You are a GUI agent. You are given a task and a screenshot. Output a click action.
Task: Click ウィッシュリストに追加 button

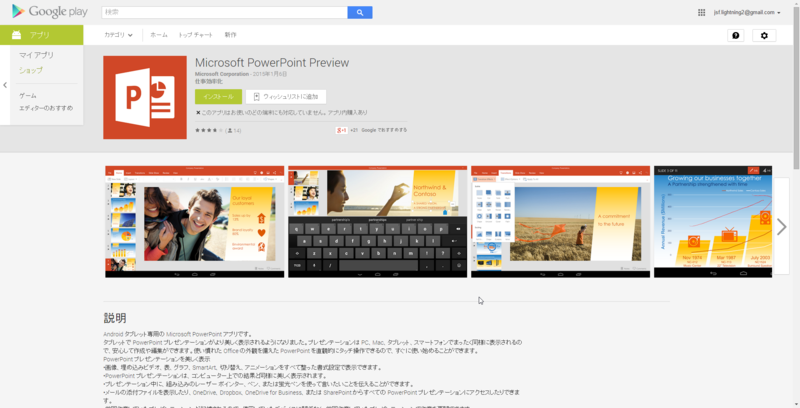[x=286, y=96]
